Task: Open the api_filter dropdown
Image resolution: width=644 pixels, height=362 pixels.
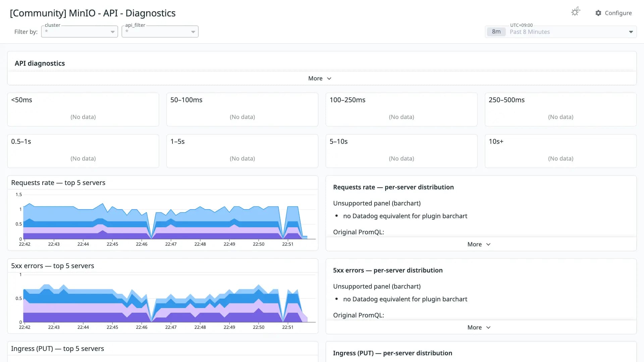Action: click(x=160, y=32)
